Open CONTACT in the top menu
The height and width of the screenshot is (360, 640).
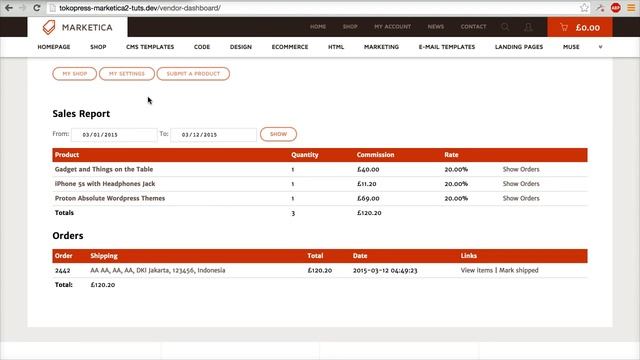click(473, 27)
